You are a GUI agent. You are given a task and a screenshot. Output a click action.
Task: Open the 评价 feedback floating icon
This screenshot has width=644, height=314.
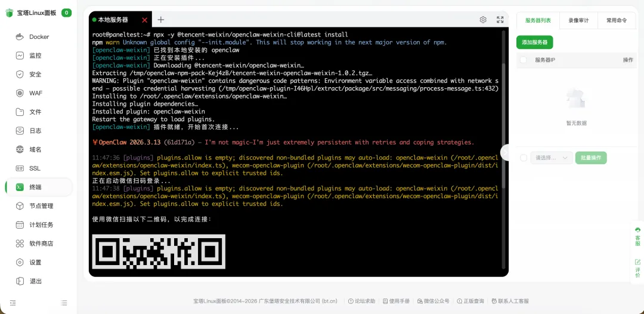tap(637, 269)
